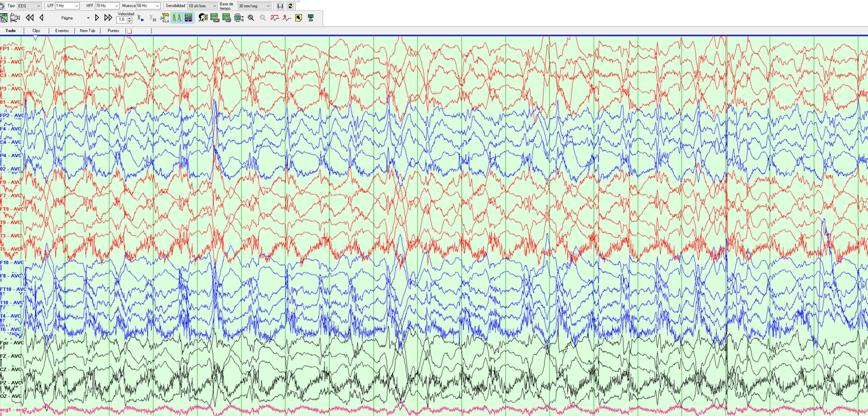868x416 pixels.
Task: Click the CZ - AVG channel label
Action: 11,369
